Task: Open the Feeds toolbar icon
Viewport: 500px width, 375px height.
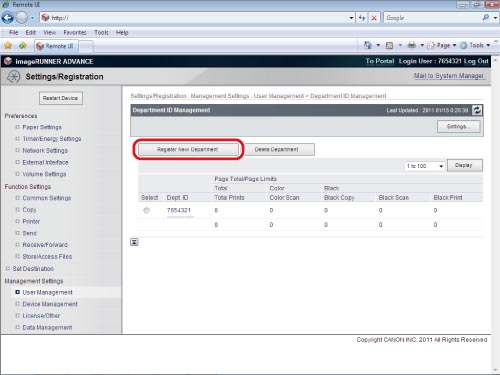Action: click(389, 45)
